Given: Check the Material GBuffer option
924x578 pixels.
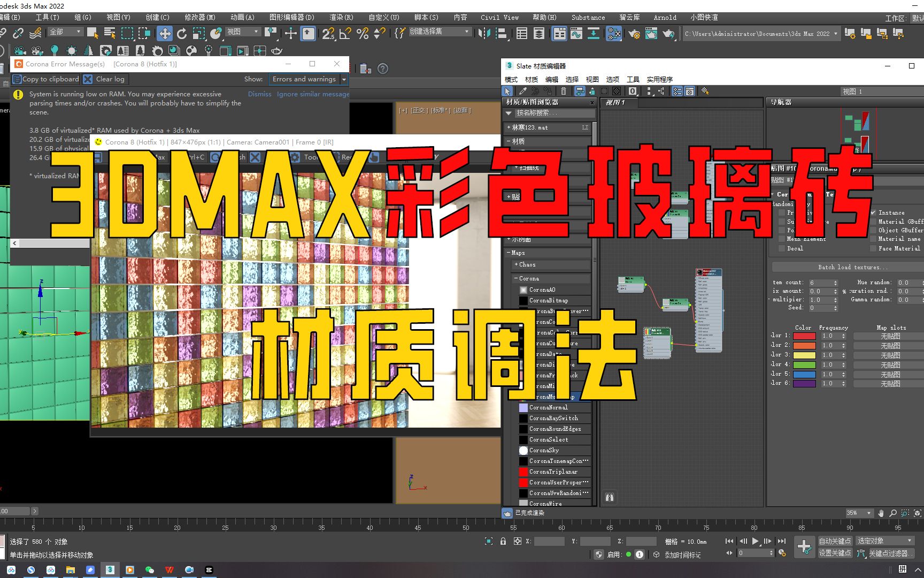Looking at the screenshot, I should point(873,222).
